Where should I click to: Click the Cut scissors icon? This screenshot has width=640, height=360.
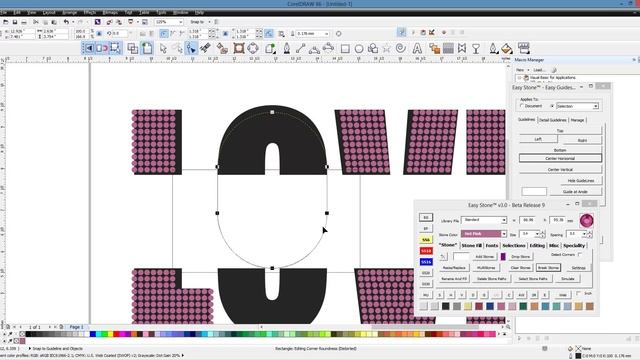tap(36, 22)
